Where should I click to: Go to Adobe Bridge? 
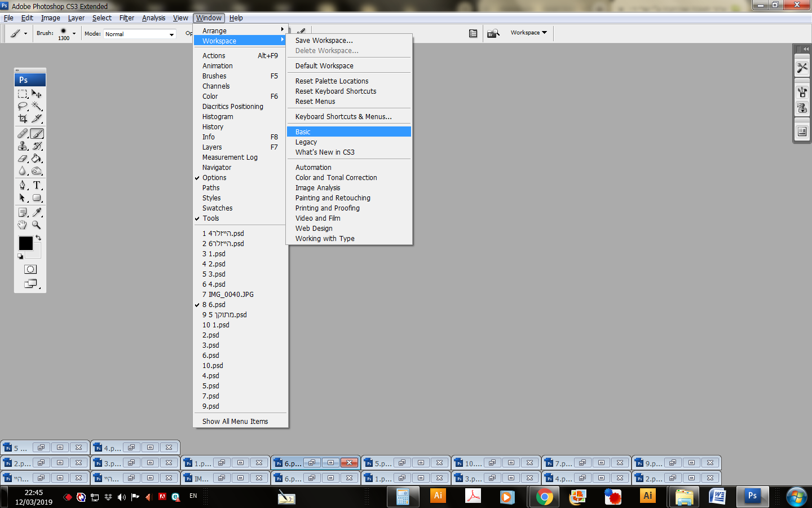coord(493,33)
